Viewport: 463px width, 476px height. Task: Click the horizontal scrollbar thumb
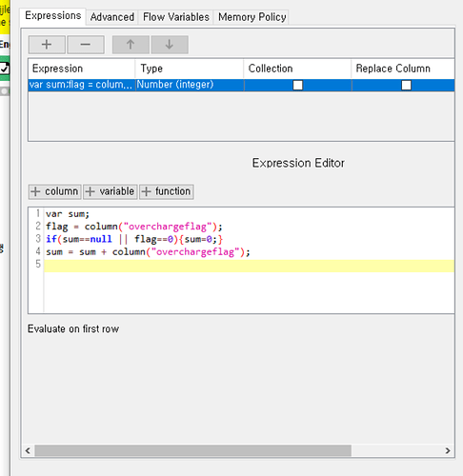193,450
